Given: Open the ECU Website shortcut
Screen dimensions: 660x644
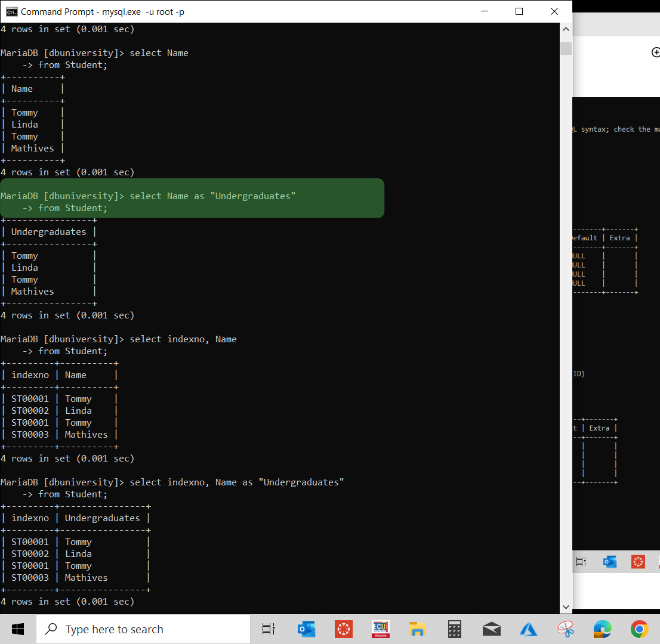Looking at the screenshot, I should coord(380,628).
